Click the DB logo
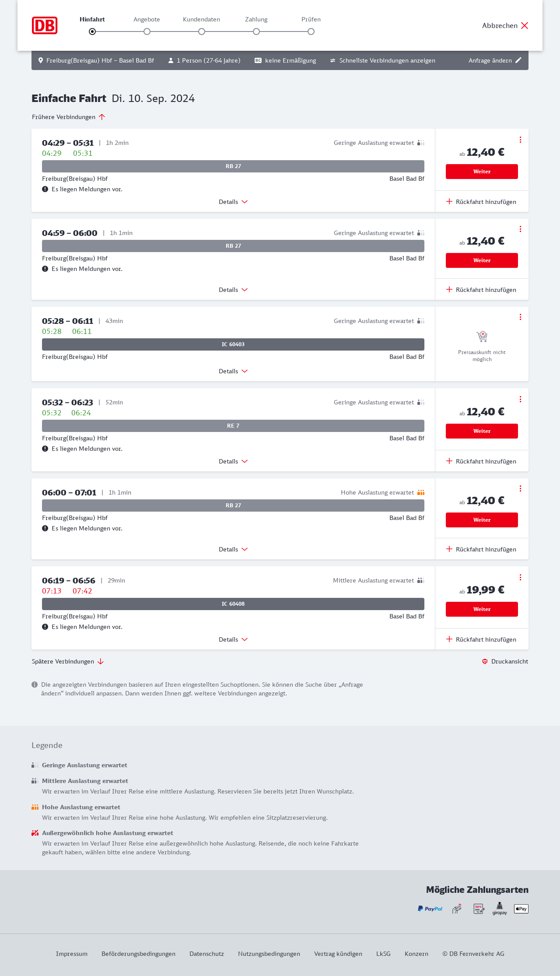This screenshot has height=976, width=560. click(45, 25)
